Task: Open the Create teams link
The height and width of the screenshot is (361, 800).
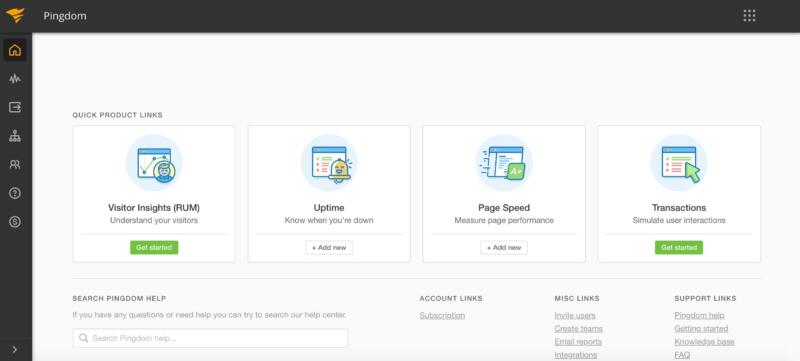Action: [x=579, y=329]
